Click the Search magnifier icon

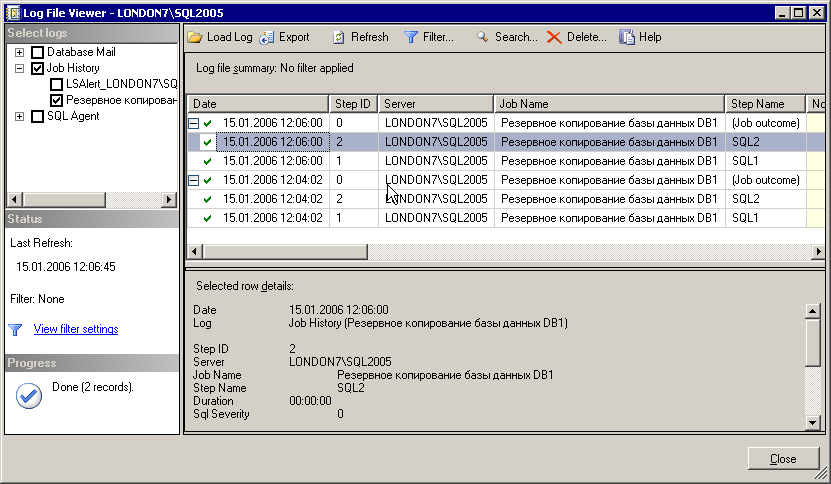482,37
